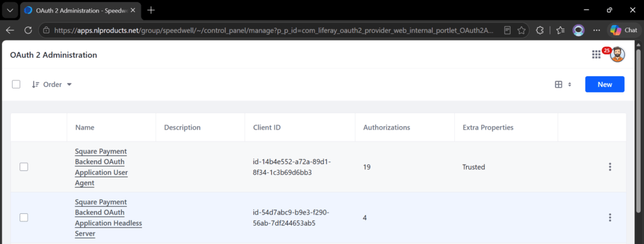This screenshot has width=644, height=244.
Task: Open actions menu for User Agent row
Action: pyautogui.click(x=610, y=167)
